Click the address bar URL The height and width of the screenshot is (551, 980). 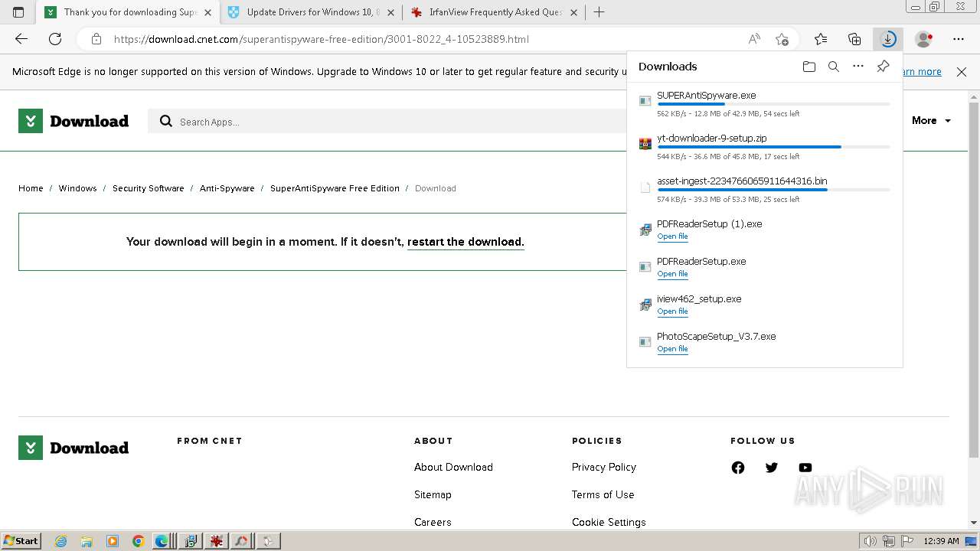tap(322, 39)
